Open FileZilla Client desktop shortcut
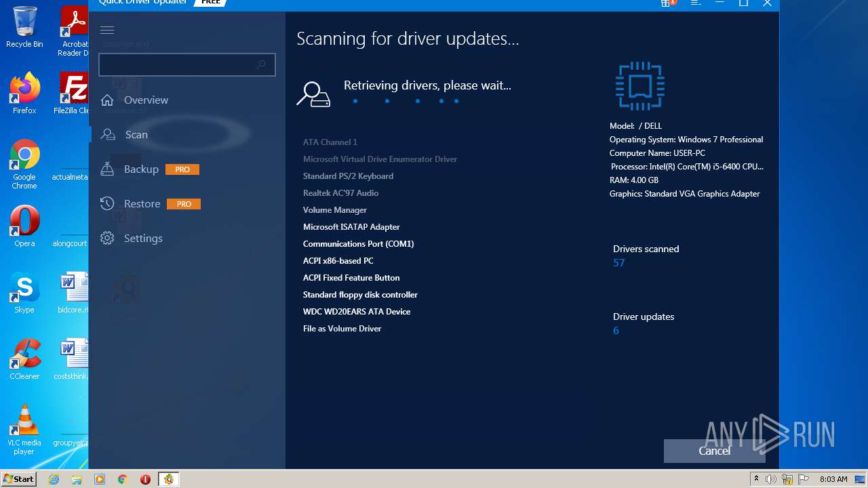The image size is (868, 488). pos(72,94)
